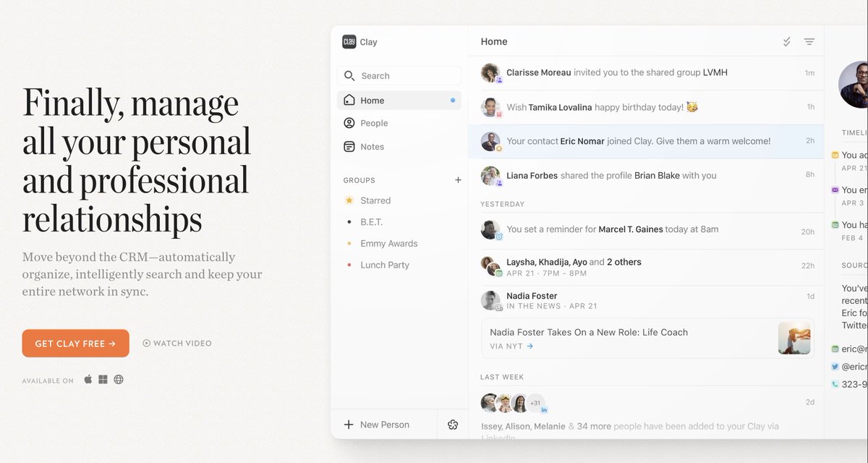Click the Twitter icon in profile panel
Image resolution: width=868 pixels, height=463 pixels.
(x=835, y=367)
